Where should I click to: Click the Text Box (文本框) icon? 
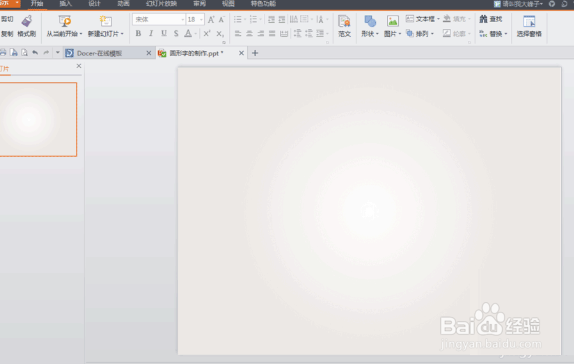tap(410, 19)
